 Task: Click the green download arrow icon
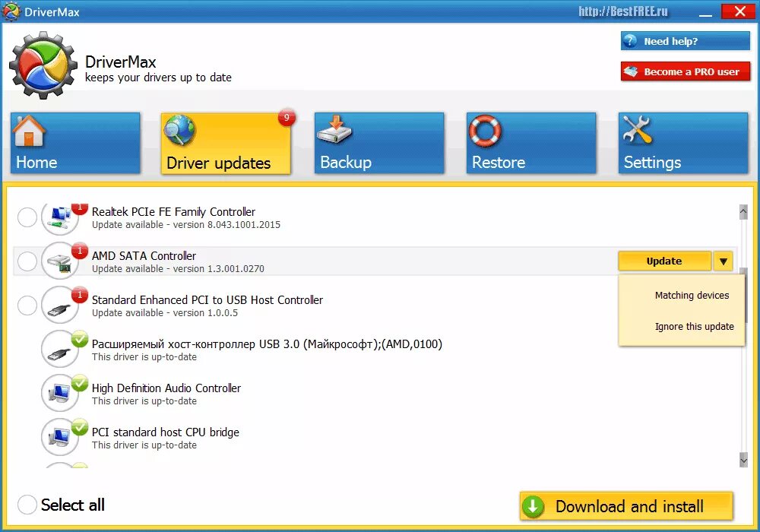click(x=534, y=507)
